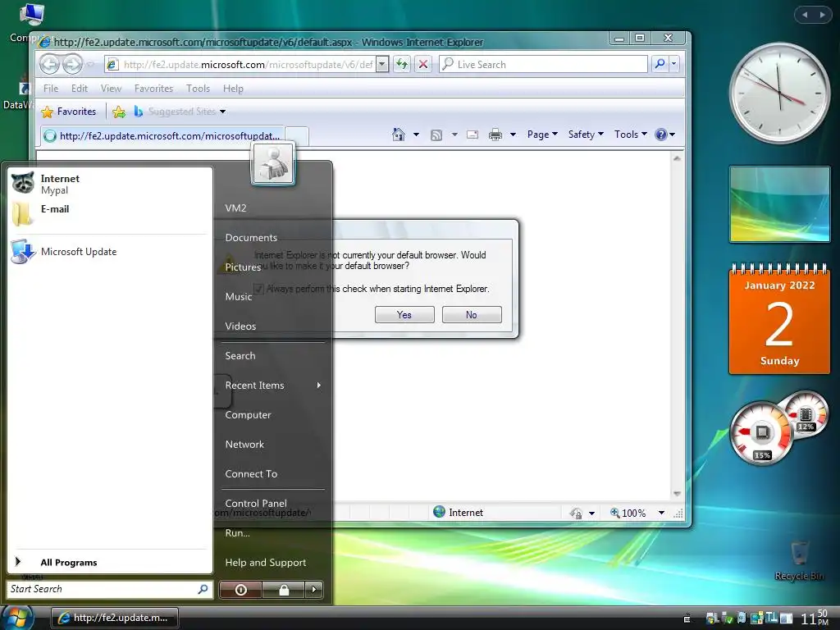840x630 pixels.
Task: Click the CPU meter gadget
Action: coord(760,433)
